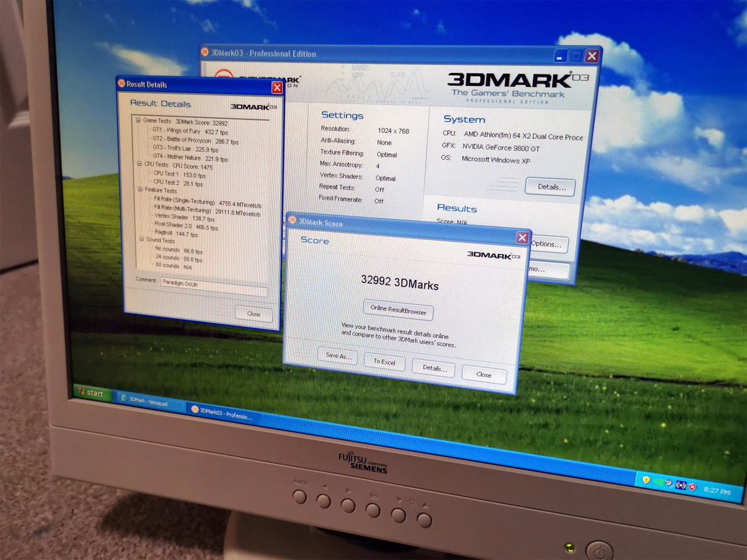Collapse the Game Tests tree node
The width and height of the screenshot is (747, 560).
pyautogui.click(x=138, y=120)
